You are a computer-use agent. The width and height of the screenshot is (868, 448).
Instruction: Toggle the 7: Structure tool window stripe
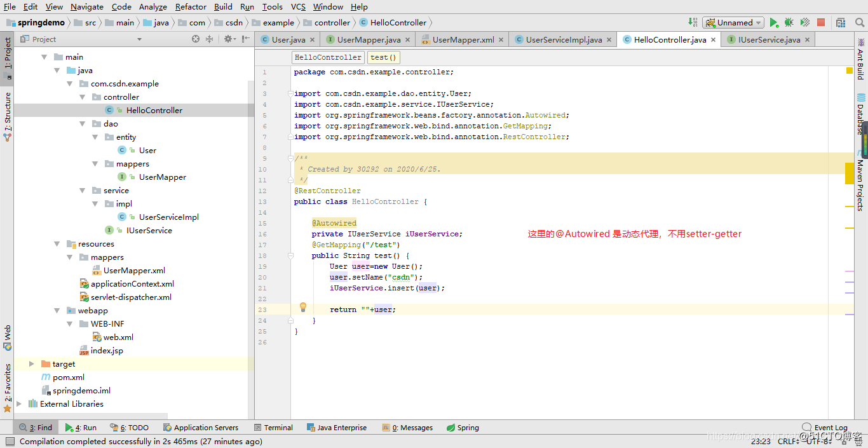(7, 116)
